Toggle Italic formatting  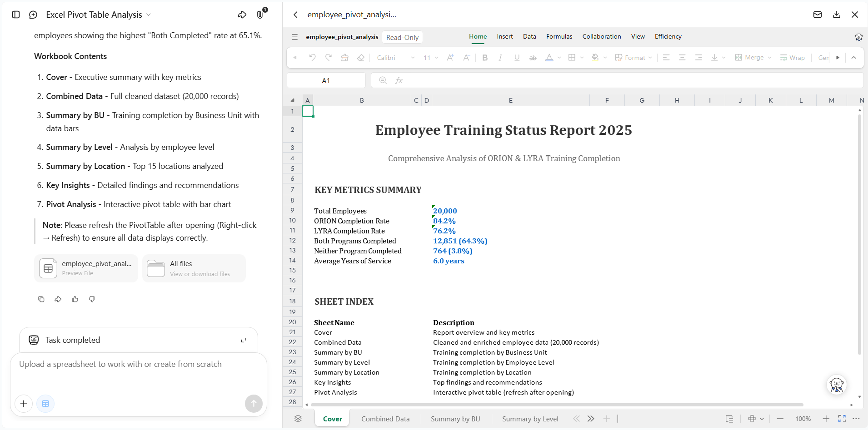[500, 58]
